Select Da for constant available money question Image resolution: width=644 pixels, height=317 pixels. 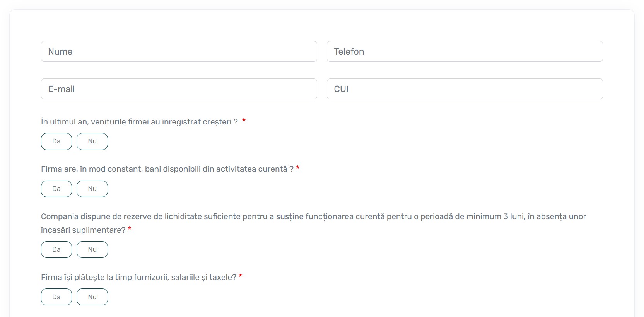(56, 189)
